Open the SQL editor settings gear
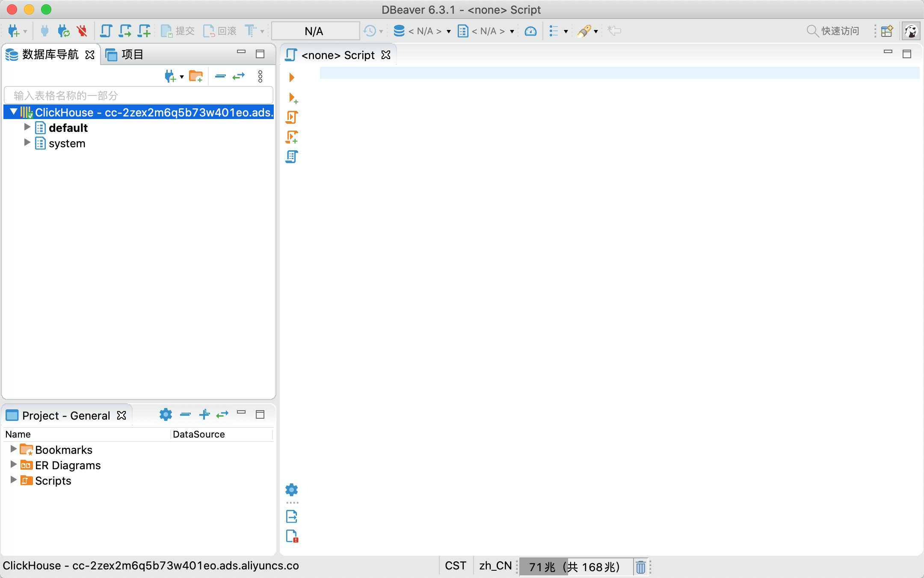 coord(292,490)
